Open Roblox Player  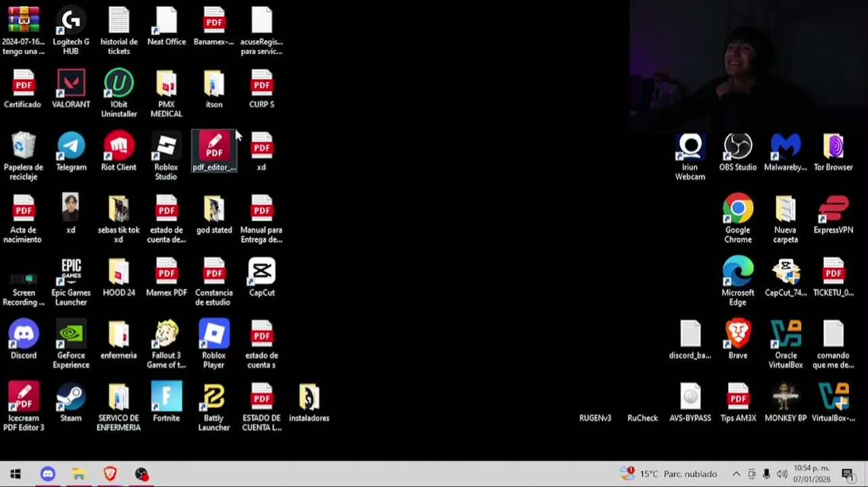(x=214, y=345)
